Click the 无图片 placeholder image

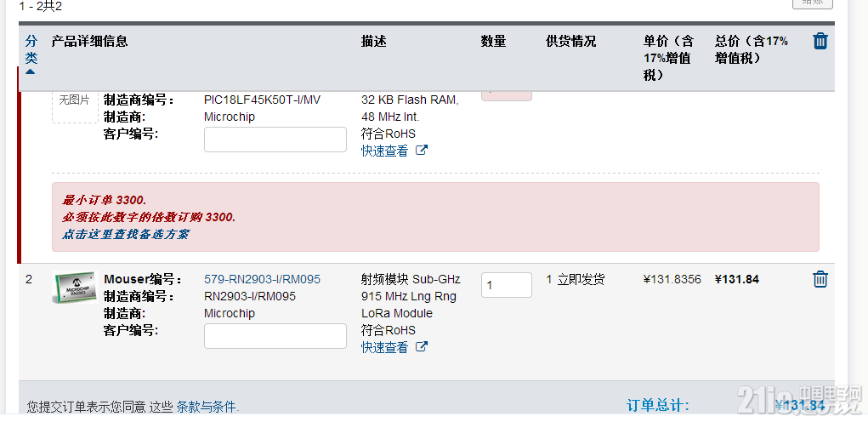point(74,104)
